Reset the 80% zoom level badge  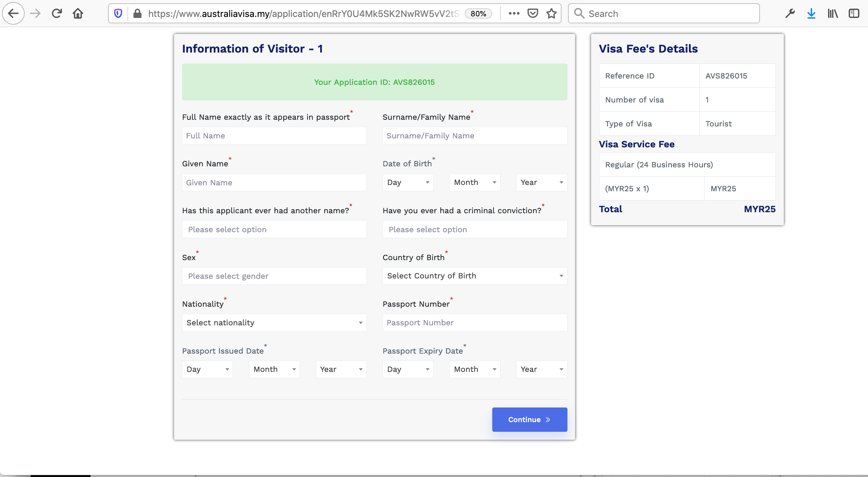coord(478,14)
